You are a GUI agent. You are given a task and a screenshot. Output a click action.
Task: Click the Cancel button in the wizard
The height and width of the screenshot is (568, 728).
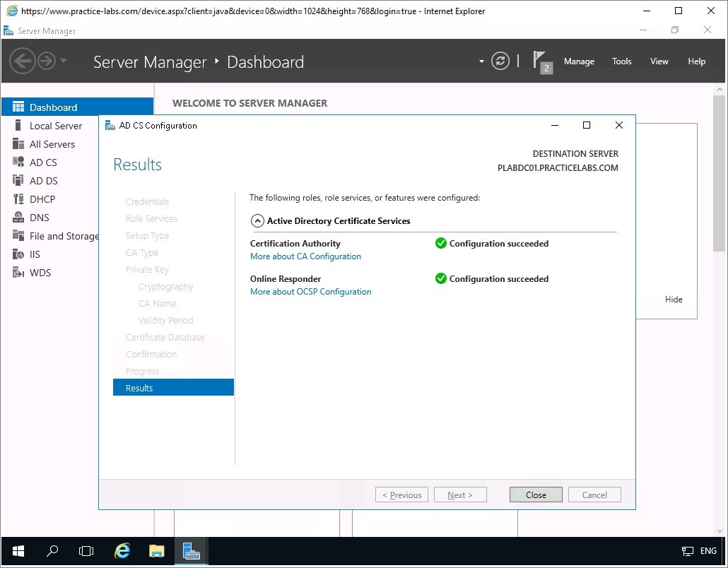coord(594,495)
